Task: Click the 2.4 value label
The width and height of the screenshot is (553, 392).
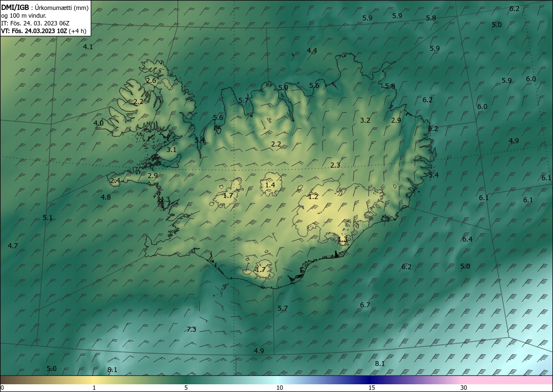Action: pos(116,181)
